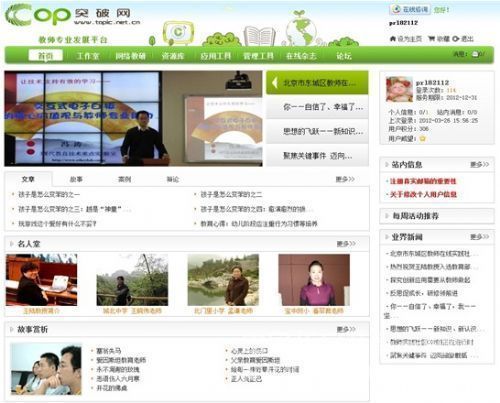Select the 聚焦关键事件 迈向... headline
This screenshot has height=403, width=500.
coord(317,156)
